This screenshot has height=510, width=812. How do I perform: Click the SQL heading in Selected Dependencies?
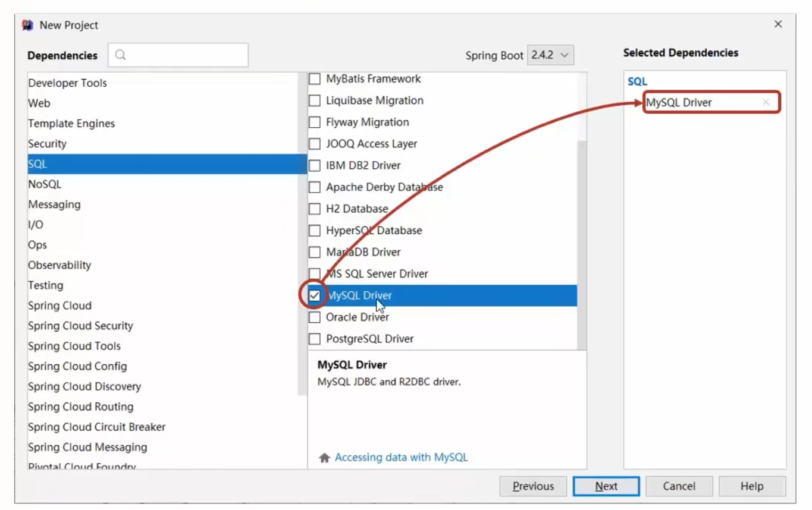point(637,82)
